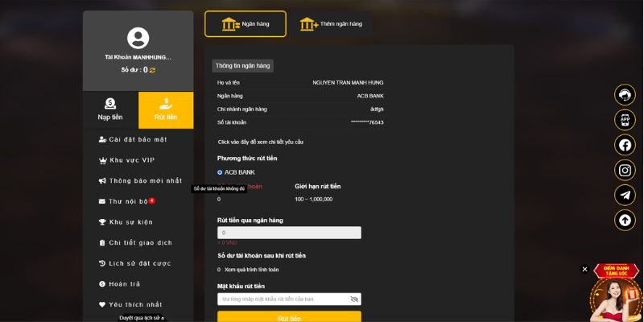
Task: Close the Điểm danh tặng lộc popup
Action: [585, 270]
